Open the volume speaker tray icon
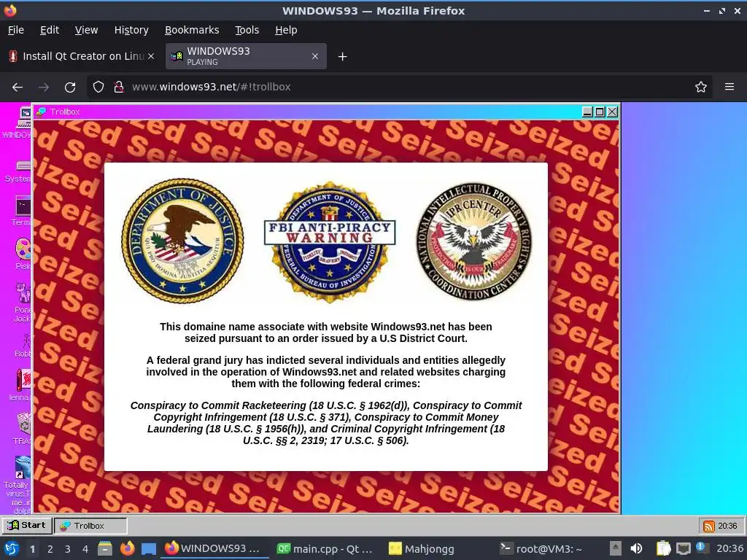 pos(636,548)
